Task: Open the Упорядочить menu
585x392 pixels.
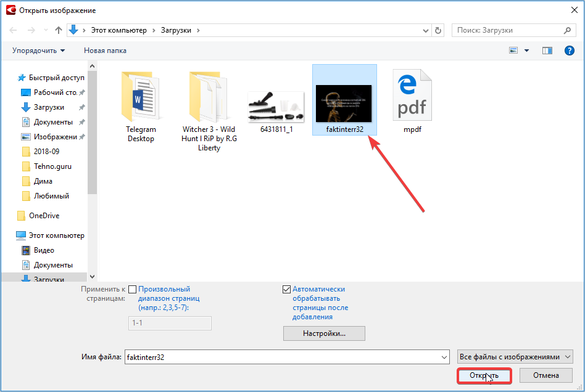Action: pyautogui.click(x=38, y=51)
